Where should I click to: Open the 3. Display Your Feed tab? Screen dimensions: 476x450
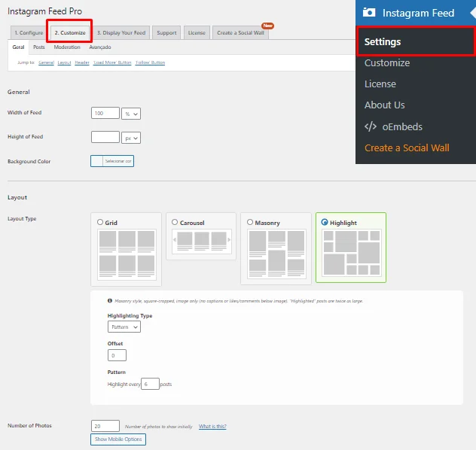(121, 33)
